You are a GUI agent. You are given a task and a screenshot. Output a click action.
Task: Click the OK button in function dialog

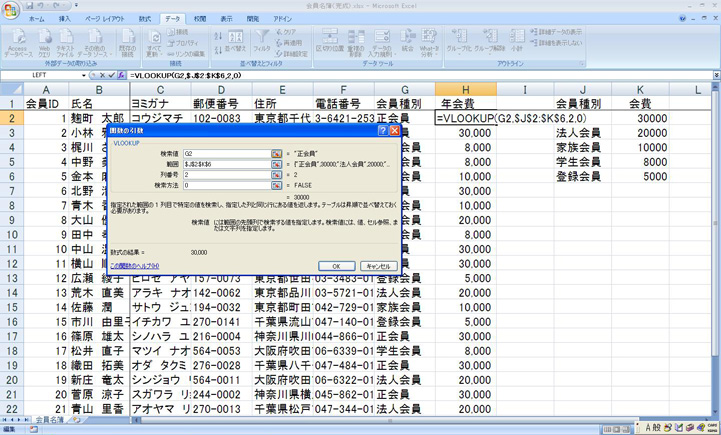pos(337,266)
